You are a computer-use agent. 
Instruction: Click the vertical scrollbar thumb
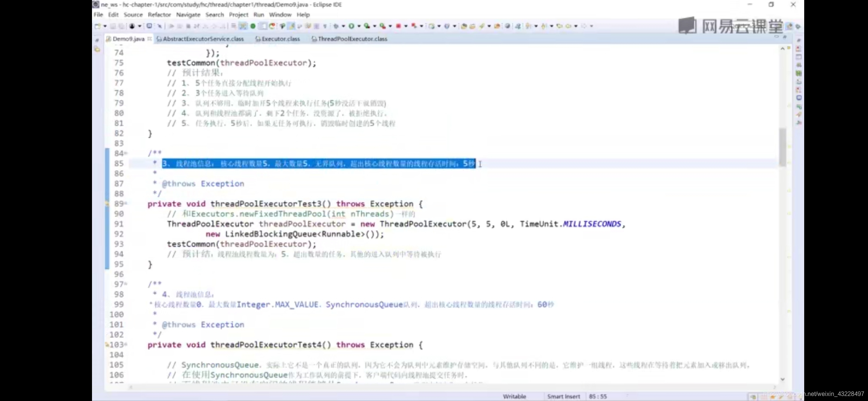point(782,147)
